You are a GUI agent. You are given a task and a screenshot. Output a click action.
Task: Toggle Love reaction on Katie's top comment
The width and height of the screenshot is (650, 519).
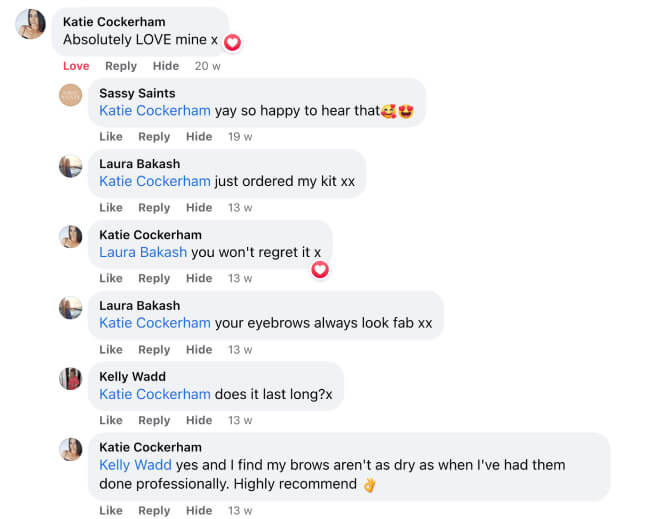pos(76,66)
